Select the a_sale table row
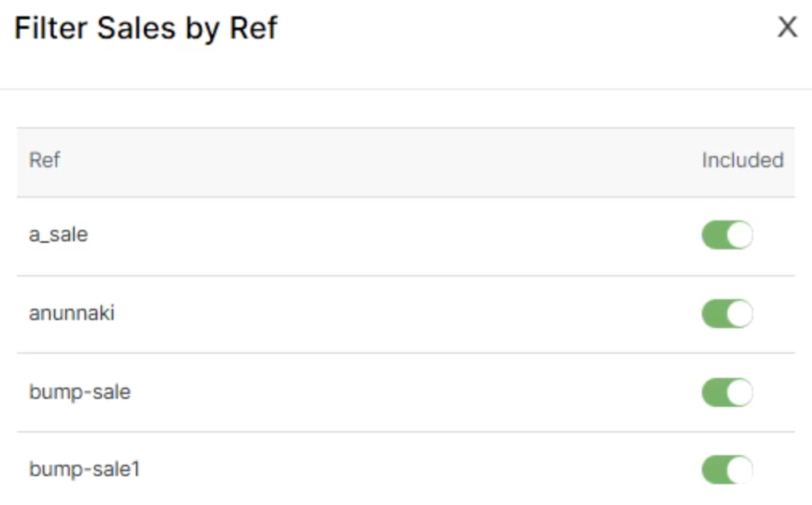The width and height of the screenshot is (812, 505). 362,236
